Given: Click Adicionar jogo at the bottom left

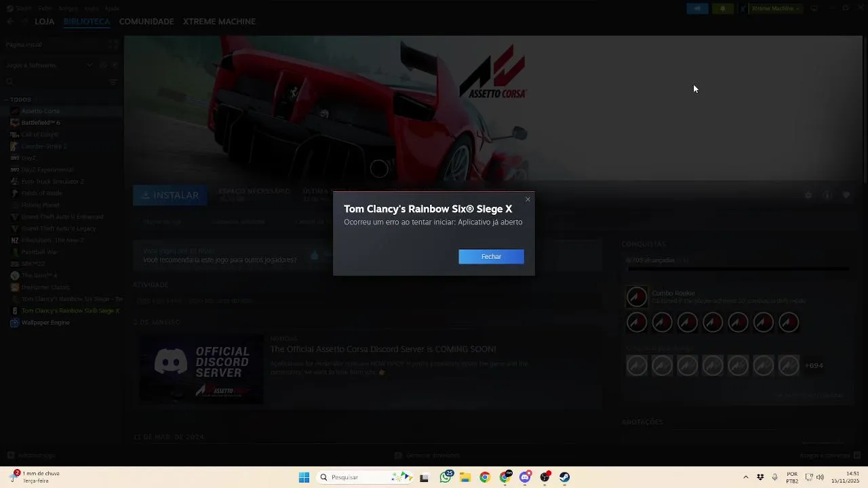Looking at the screenshot, I should tap(31, 455).
